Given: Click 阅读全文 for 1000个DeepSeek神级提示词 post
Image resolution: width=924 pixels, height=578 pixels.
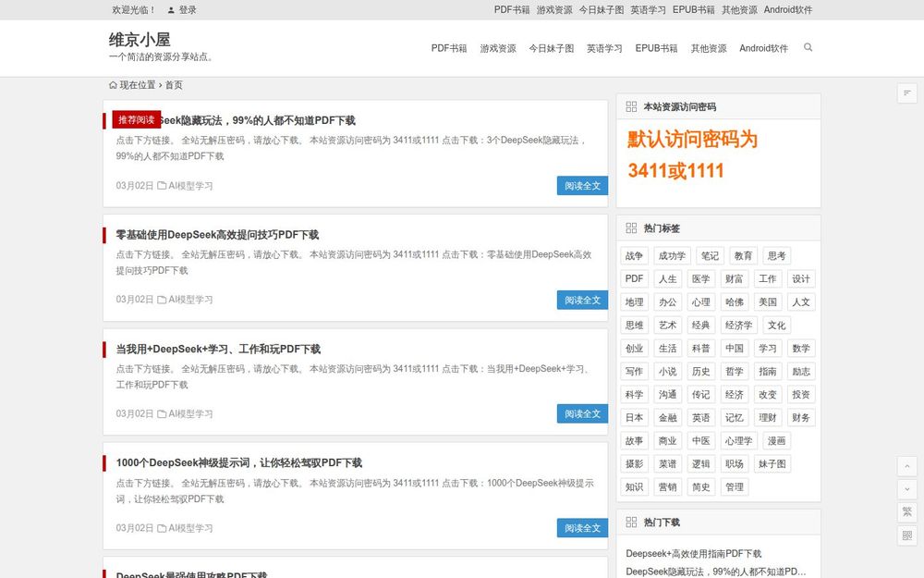Looking at the screenshot, I should (582, 528).
